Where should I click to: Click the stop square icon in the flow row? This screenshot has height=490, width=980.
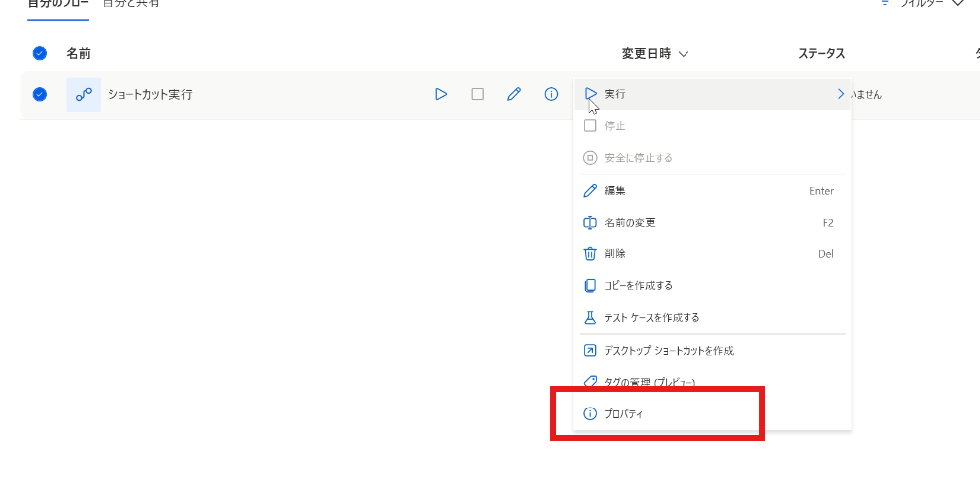tap(478, 95)
